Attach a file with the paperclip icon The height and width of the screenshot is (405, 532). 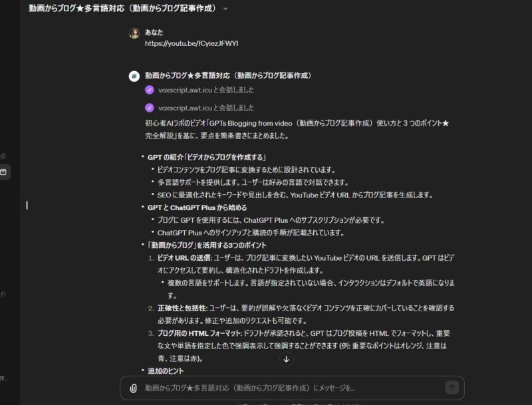pyautogui.click(x=134, y=388)
